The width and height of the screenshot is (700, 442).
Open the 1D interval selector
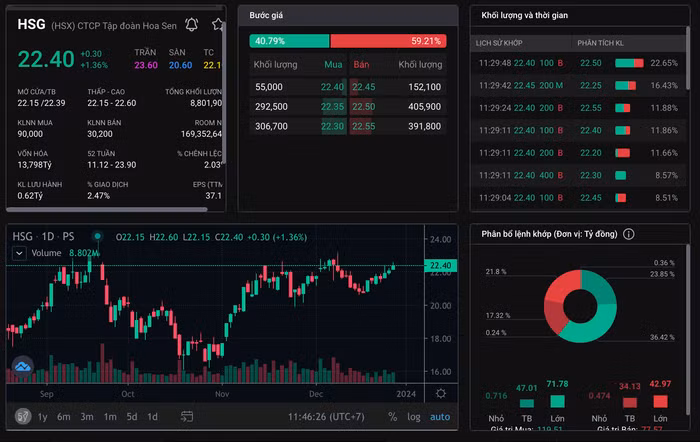pyautogui.click(x=48, y=237)
